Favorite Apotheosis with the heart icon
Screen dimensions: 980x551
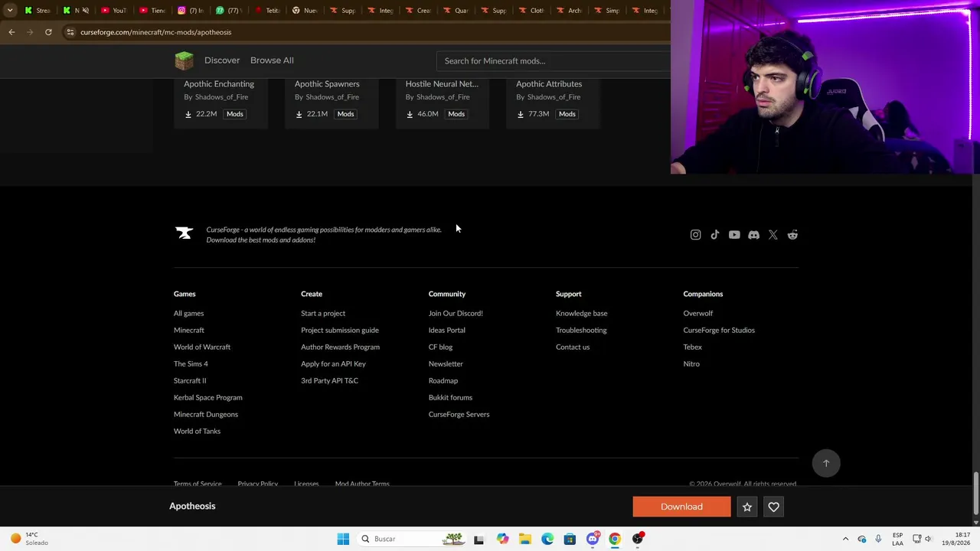coord(773,507)
